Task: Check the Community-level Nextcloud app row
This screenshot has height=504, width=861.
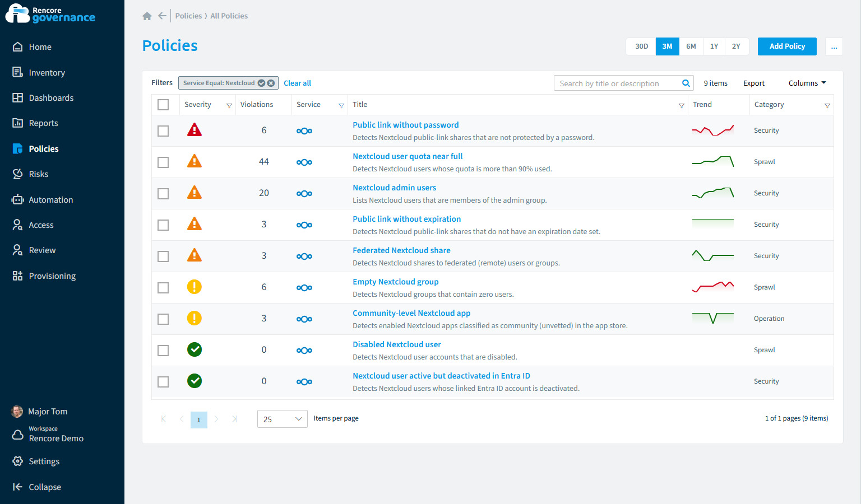Action: coord(163,319)
